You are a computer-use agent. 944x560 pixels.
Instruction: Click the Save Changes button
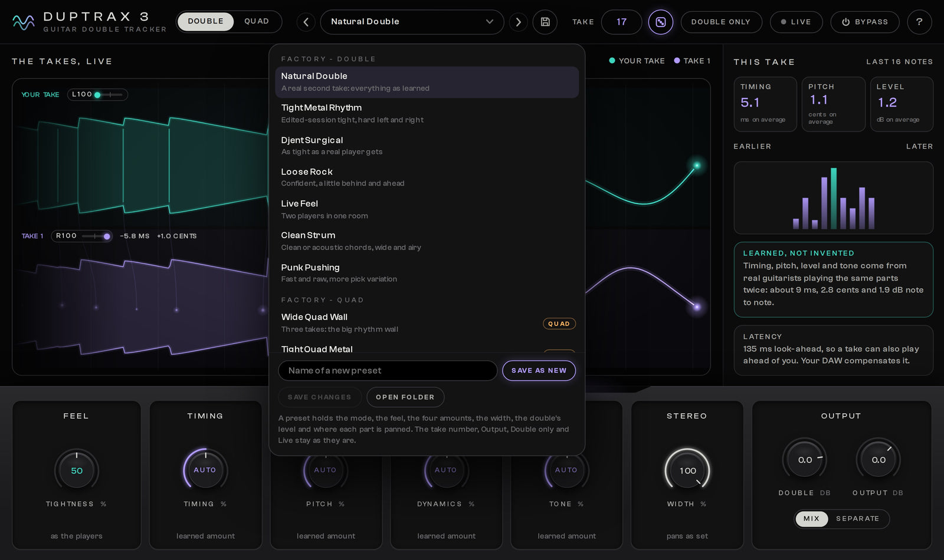click(319, 397)
